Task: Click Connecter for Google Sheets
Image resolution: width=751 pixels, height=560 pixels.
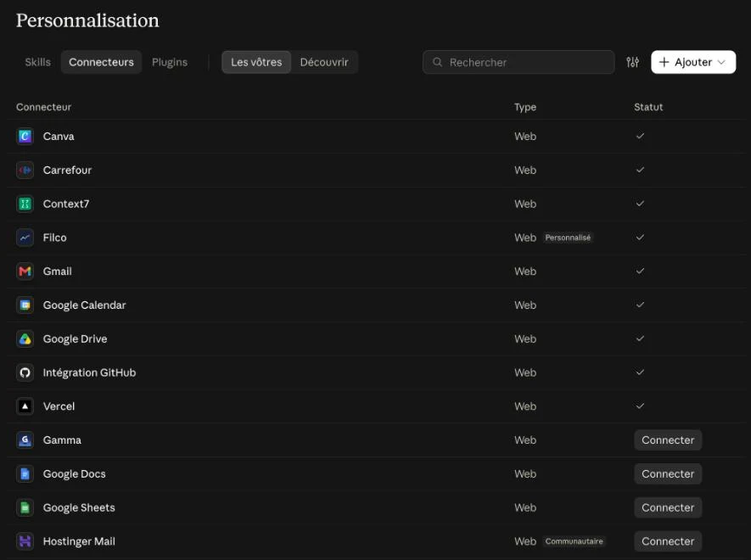Action: pyautogui.click(x=668, y=507)
